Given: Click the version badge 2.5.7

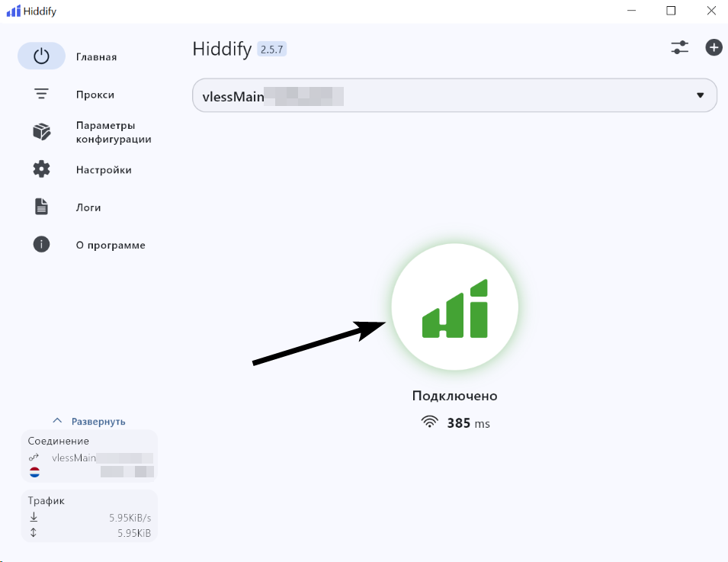Looking at the screenshot, I should [271, 50].
